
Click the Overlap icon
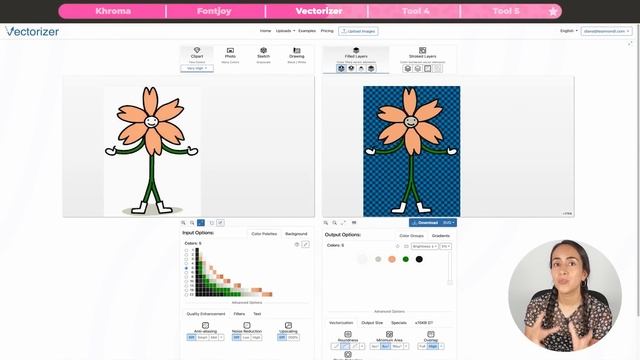pos(431,334)
